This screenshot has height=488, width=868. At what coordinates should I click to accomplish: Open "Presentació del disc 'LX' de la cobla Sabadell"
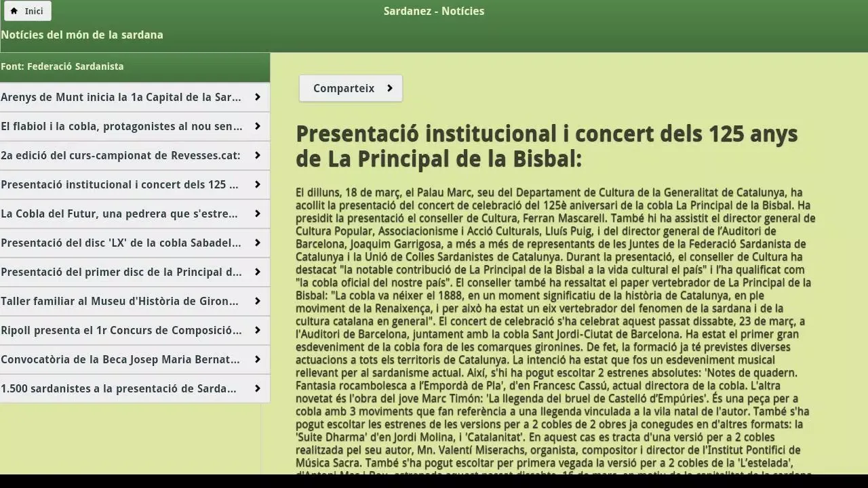pos(135,243)
